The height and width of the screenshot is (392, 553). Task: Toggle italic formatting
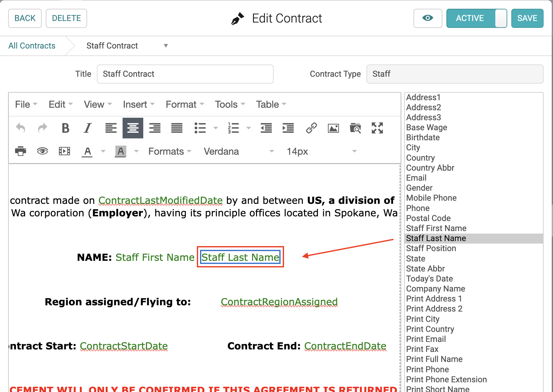[x=88, y=128]
